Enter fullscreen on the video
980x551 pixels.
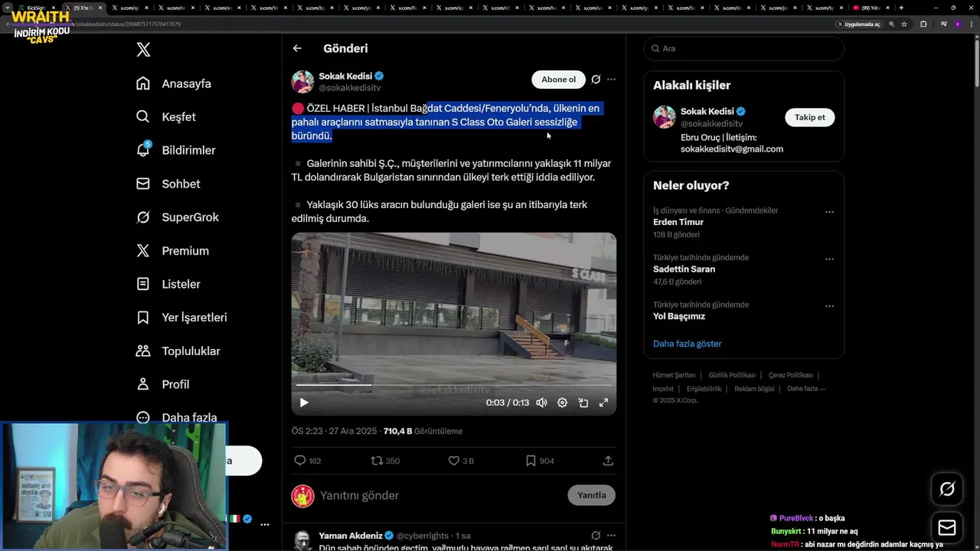[x=603, y=403]
